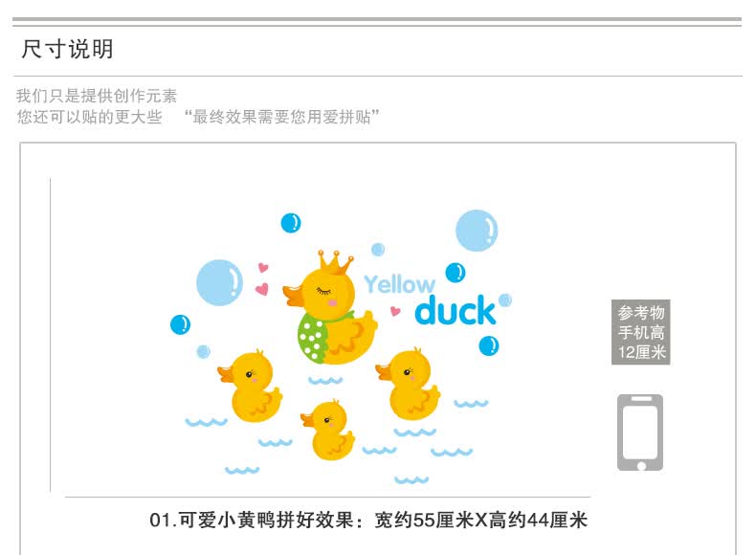756x555 pixels.
Task: Click the 尺寸说明 section heading
Action: [x=67, y=49]
